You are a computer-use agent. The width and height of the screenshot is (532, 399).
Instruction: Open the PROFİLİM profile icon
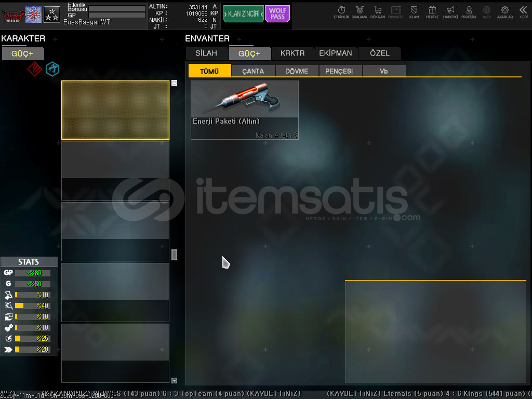pos(469,12)
